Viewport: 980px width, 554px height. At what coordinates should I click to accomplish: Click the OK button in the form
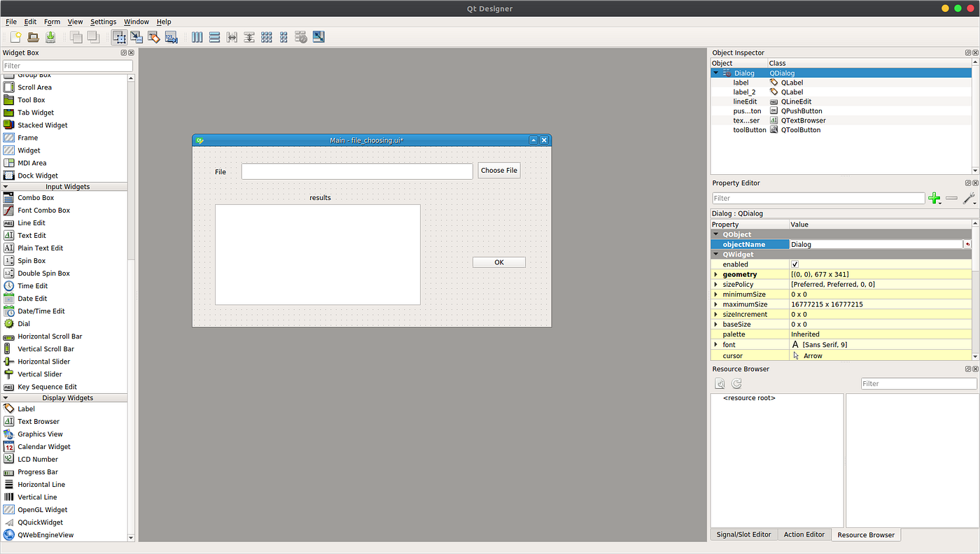click(x=499, y=262)
